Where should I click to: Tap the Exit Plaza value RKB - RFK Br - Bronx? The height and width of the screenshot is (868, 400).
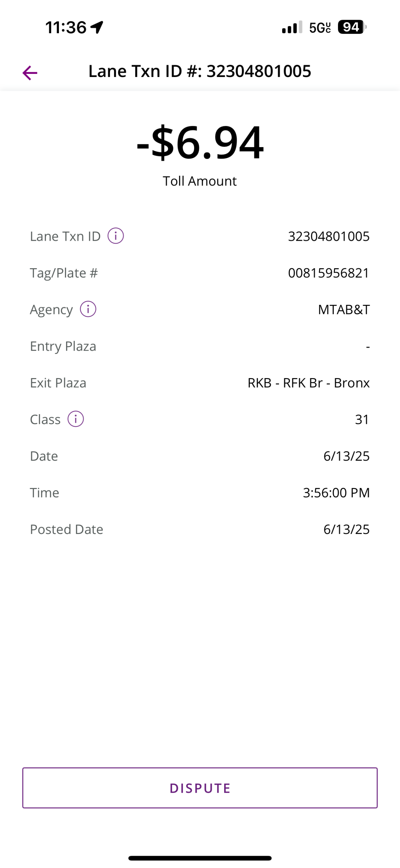(x=309, y=383)
